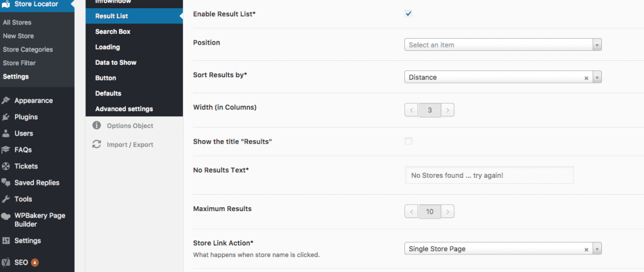The width and height of the screenshot is (644, 272).
Task: Click the Plugins plug icon
Action: pos(6,117)
